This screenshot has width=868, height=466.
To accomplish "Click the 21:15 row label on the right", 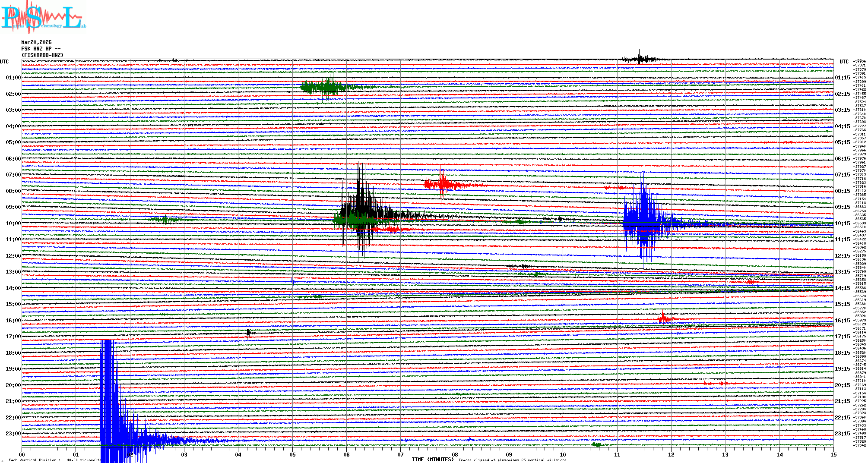I will coord(842,401).
